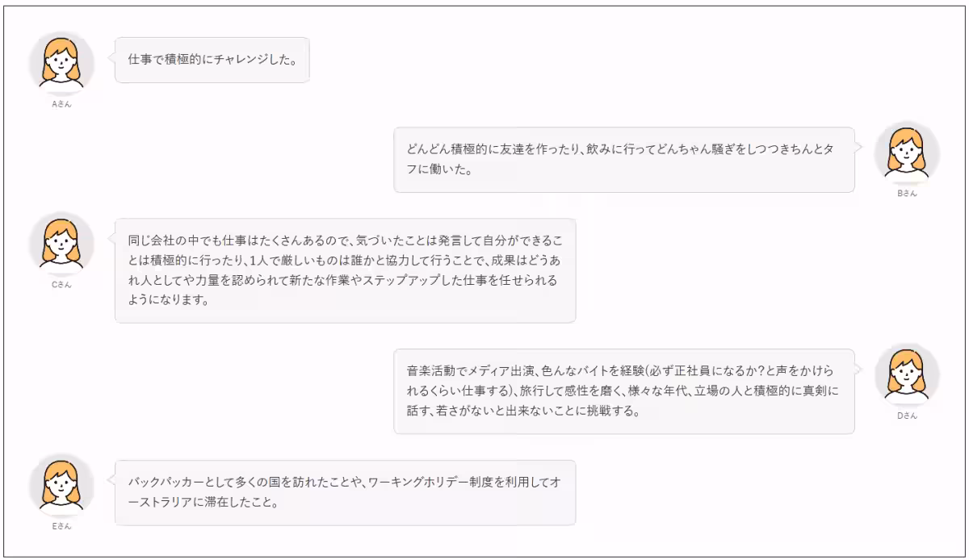Screen dimensions: 969x560
Task: Click the tail pointer of Bさん's bubble
Action: pyautogui.click(x=858, y=147)
